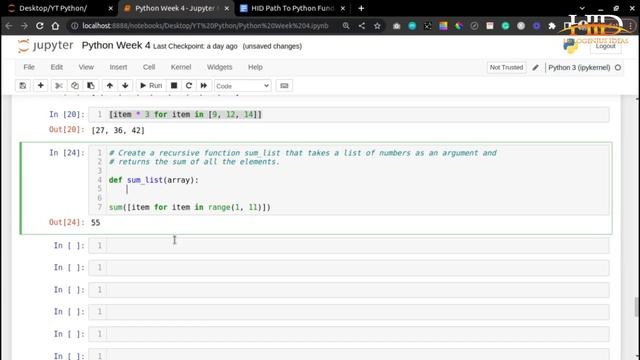Select the first empty code cell
640x360 pixels.
tap(349, 246)
